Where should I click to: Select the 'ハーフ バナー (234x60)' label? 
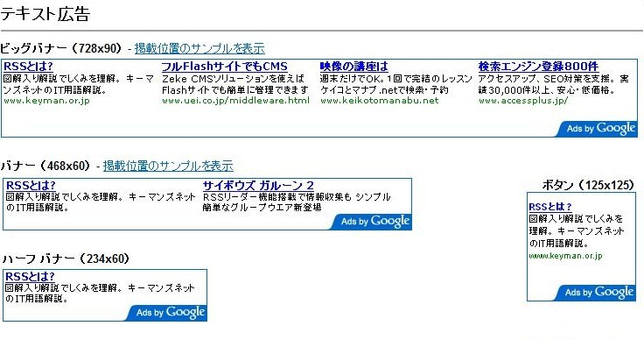(x=66, y=259)
